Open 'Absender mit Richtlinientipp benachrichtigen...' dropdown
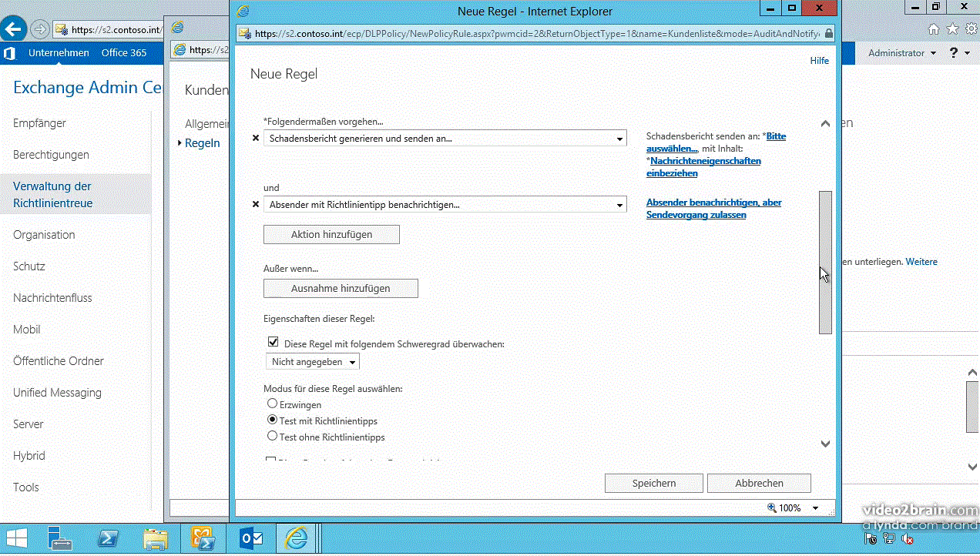The image size is (980, 556). [x=445, y=205]
